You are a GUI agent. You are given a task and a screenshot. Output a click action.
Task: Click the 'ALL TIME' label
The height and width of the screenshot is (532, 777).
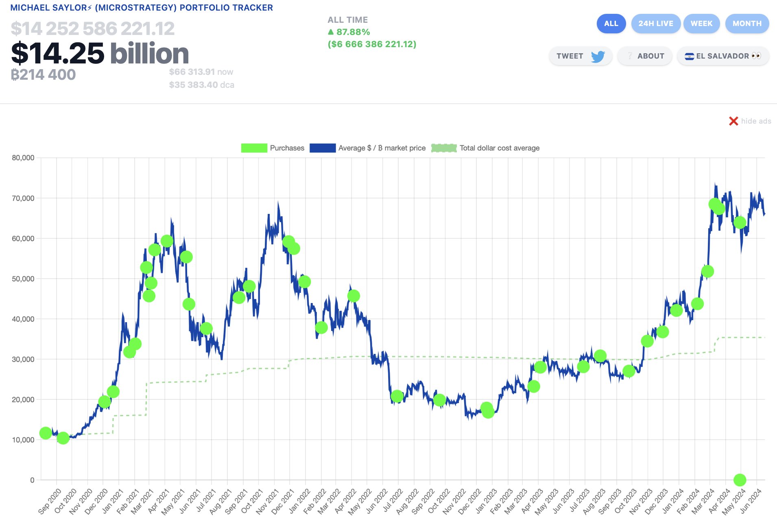(x=348, y=20)
